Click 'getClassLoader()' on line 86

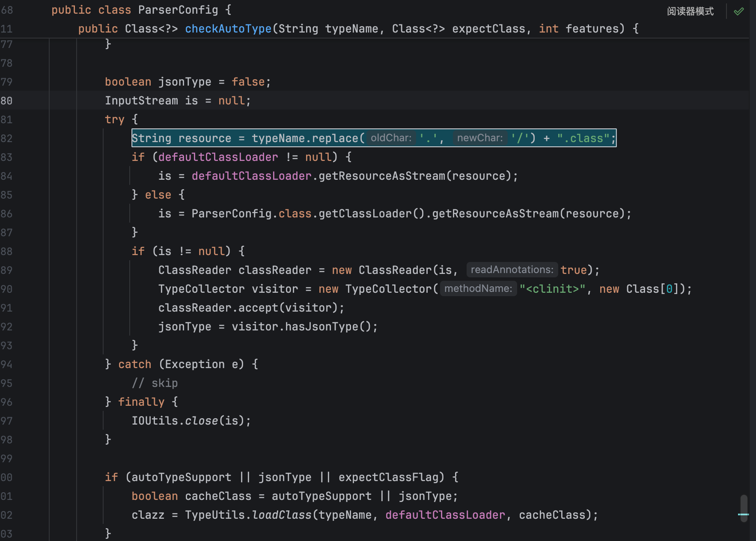tap(372, 214)
